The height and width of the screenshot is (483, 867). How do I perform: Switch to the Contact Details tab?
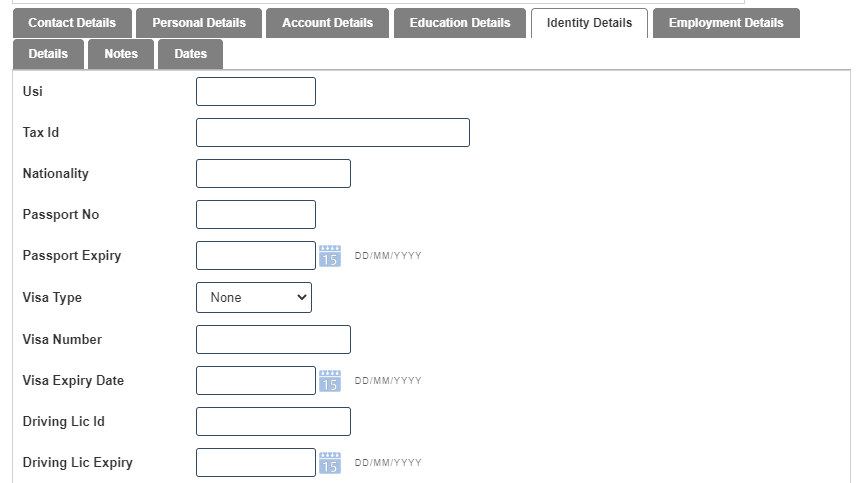[72, 23]
